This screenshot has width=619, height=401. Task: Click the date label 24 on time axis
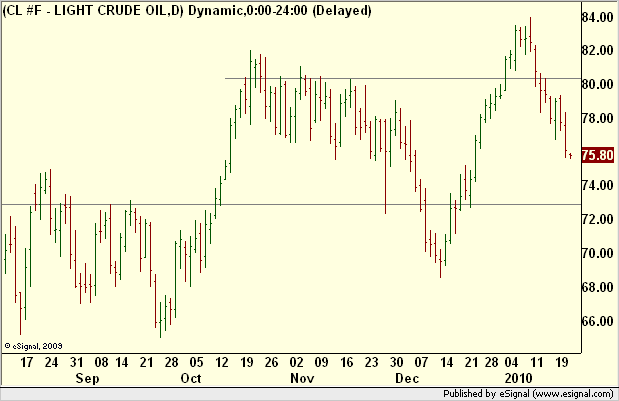tap(52, 362)
